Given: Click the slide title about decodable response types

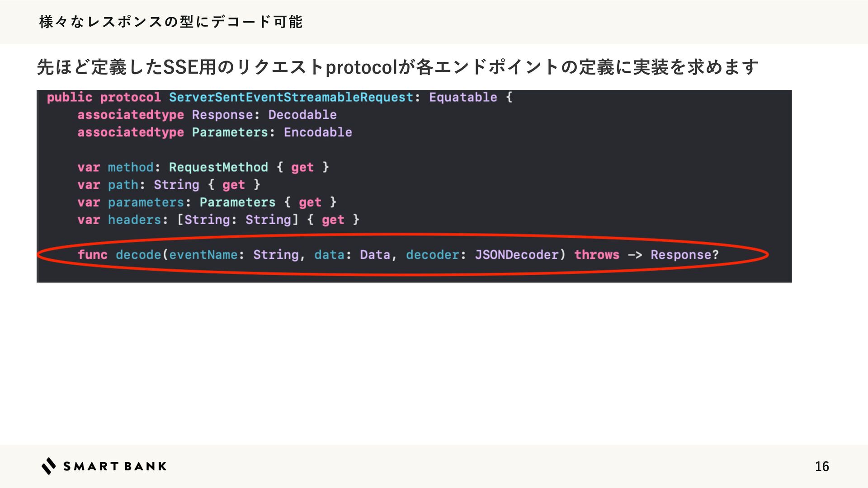Looking at the screenshot, I should pos(171,22).
